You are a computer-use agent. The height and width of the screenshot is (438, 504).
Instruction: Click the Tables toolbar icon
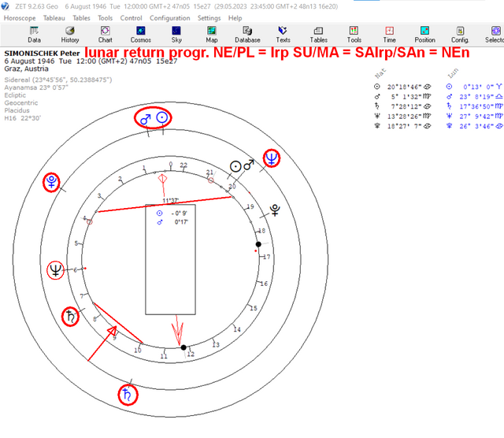click(318, 35)
